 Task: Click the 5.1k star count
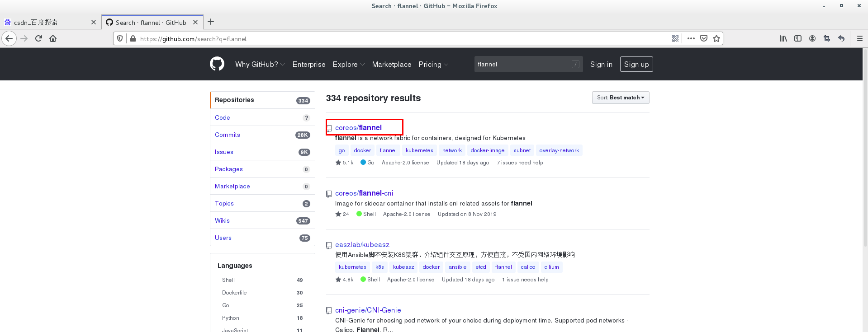click(x=344, y=163)
